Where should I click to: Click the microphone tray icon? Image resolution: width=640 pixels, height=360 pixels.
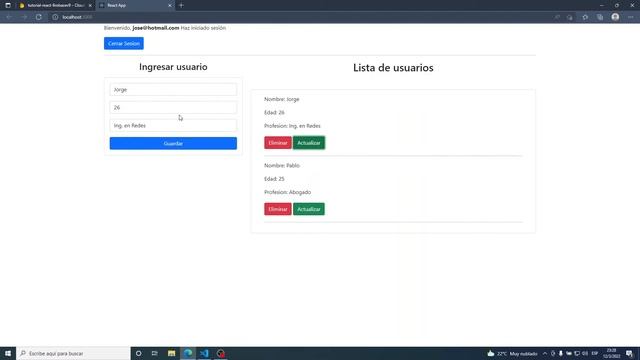(x=561, y=353)
